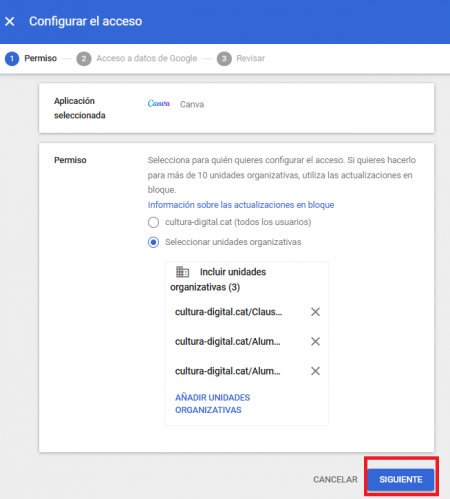The height and width of the screenshot is (499, 450).
Task: Go to step 2 Acceso a datos de Google
Action: click(x=137, y=59)
